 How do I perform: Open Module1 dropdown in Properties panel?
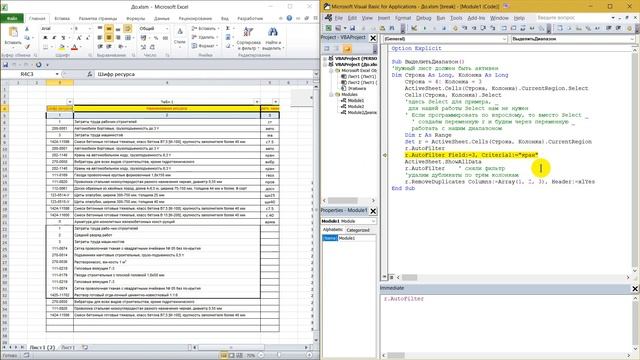click(x=373, y=221)
